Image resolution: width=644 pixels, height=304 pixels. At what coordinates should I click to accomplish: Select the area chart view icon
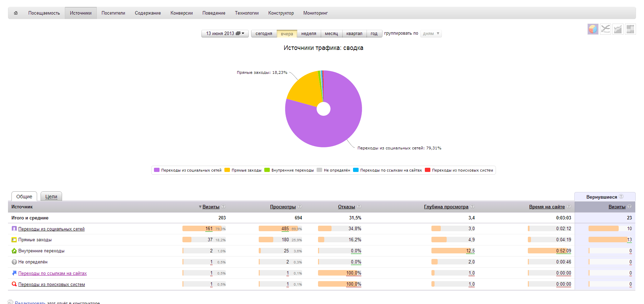pos(618,29)
